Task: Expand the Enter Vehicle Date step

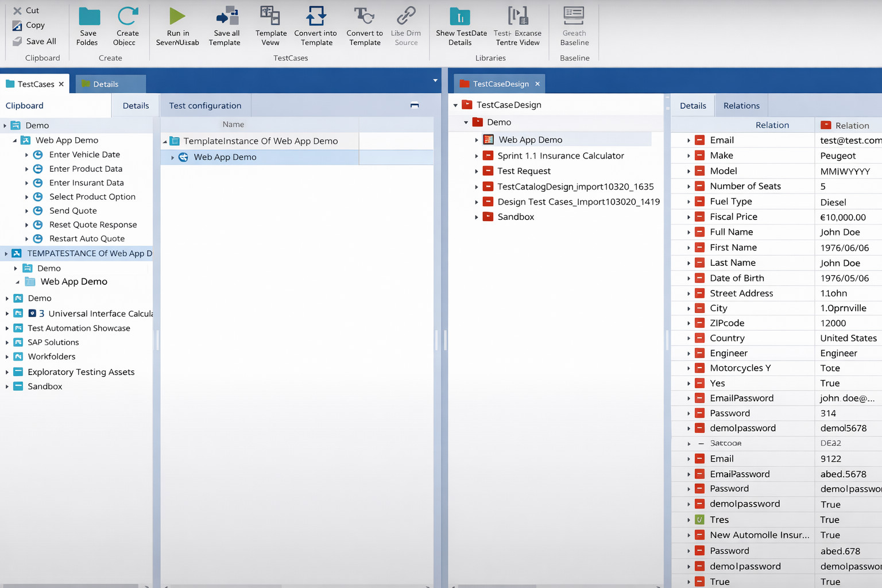Action: pyautogui.click(x=26, y=155)
